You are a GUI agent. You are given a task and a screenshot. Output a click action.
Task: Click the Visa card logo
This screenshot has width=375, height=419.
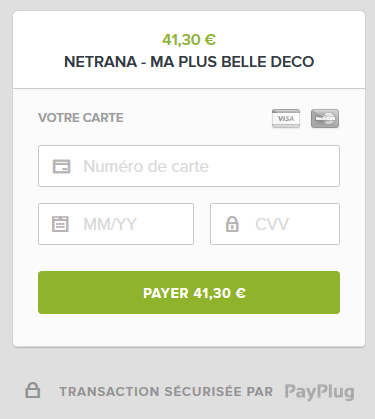[x=286, y=118]
